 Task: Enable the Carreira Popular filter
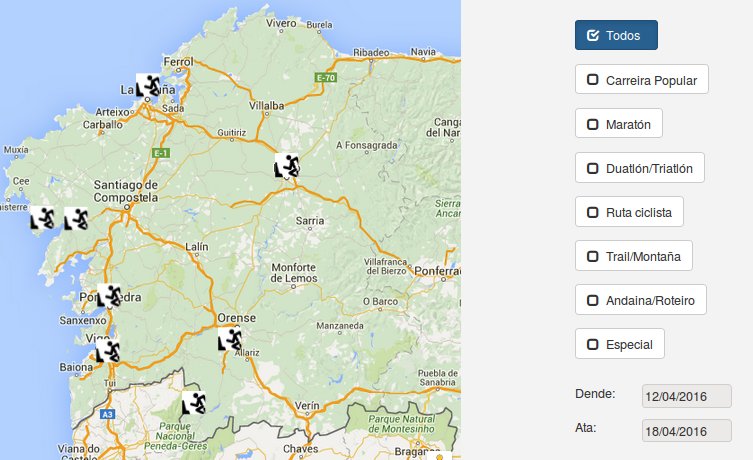(642, 79)
